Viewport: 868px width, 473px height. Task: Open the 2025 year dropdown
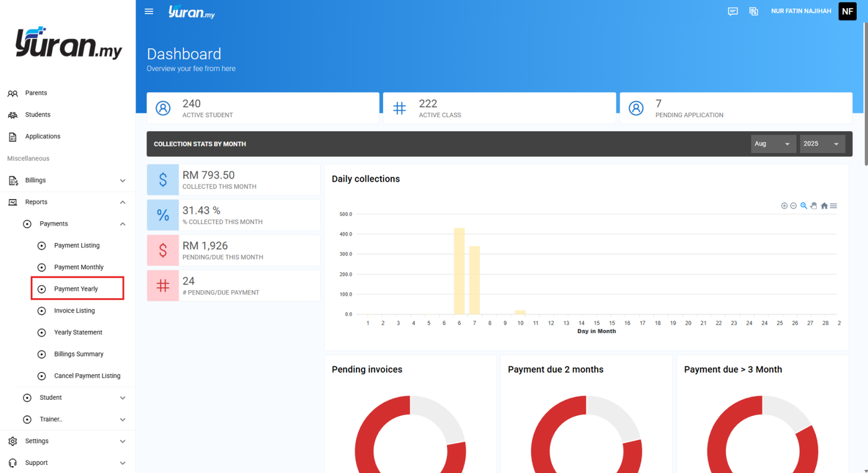[822, 144]
